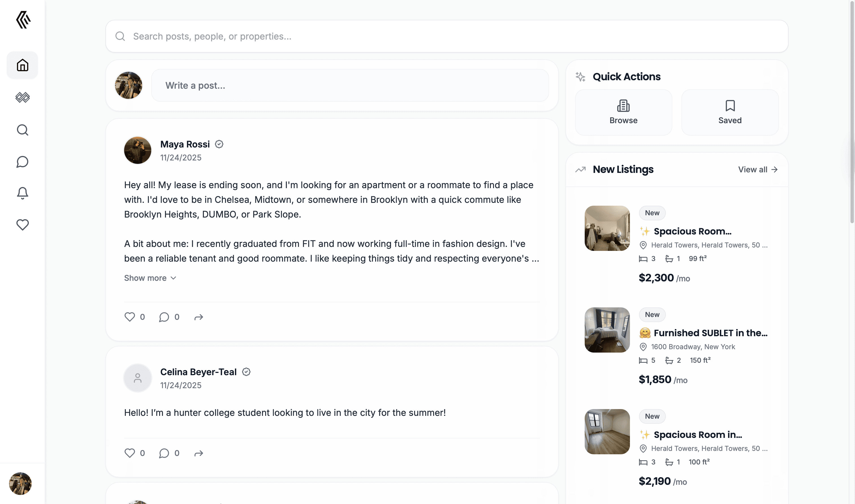Open Maya Rossi's profile by her name
The width and height of the screenshot is (855, 504).
point(185,144)
